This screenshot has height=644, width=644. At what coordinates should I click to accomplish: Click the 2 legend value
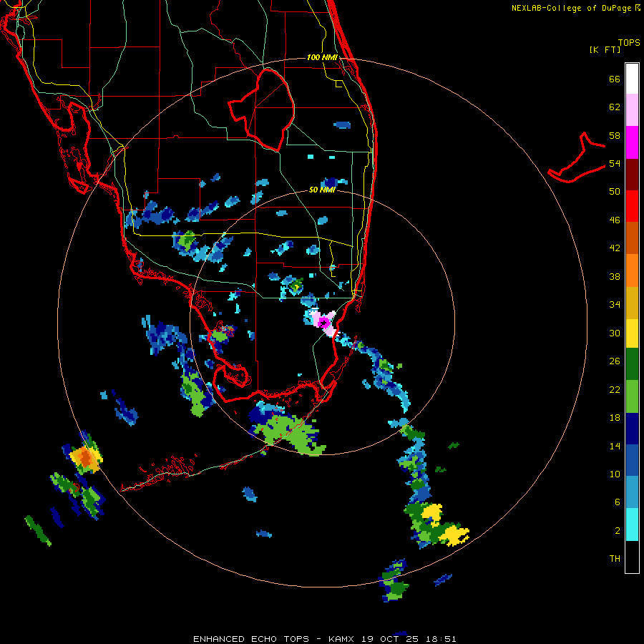point(618,531)
